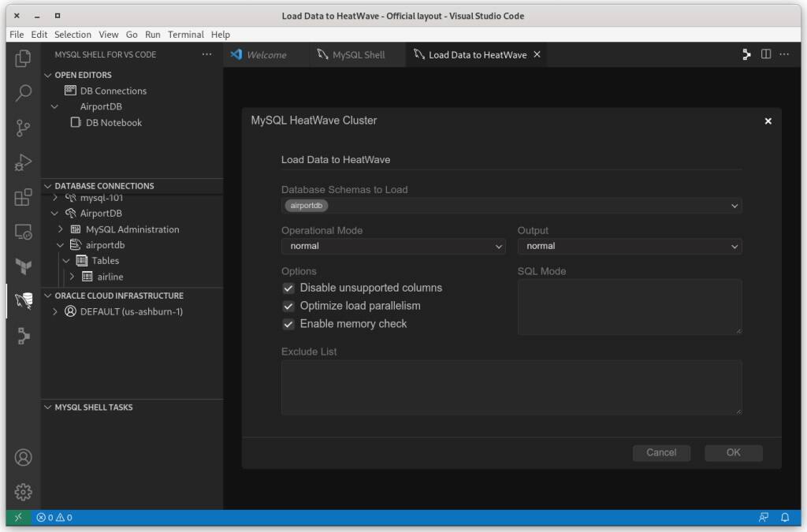Open Database Schemas to Load dropdown
This screenshot has height=532, width=807.
tap(511, 206)
